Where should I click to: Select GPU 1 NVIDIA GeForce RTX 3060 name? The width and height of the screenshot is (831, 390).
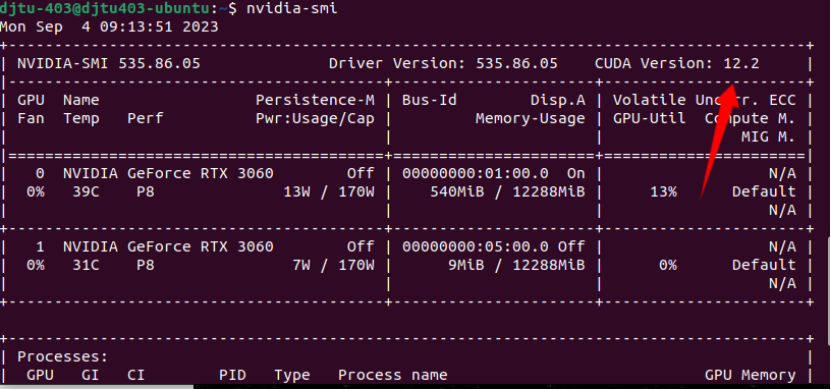point(168,247)
